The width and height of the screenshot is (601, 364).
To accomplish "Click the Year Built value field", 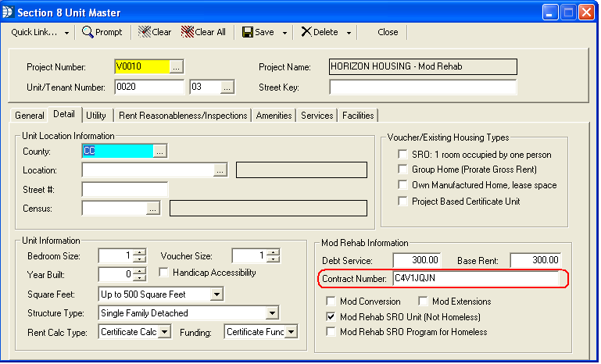I will coord(116,274).
